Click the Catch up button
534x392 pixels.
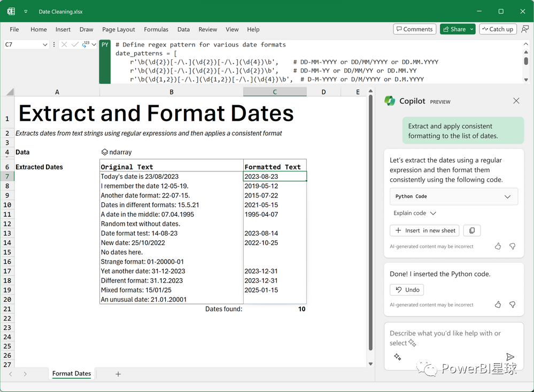[x=498, y=29]
